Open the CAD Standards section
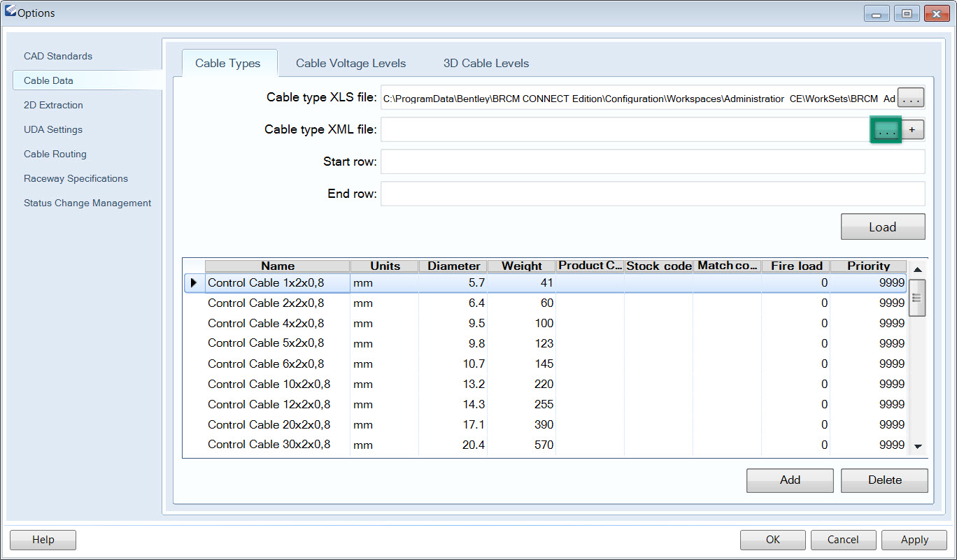 coord(58,56)
